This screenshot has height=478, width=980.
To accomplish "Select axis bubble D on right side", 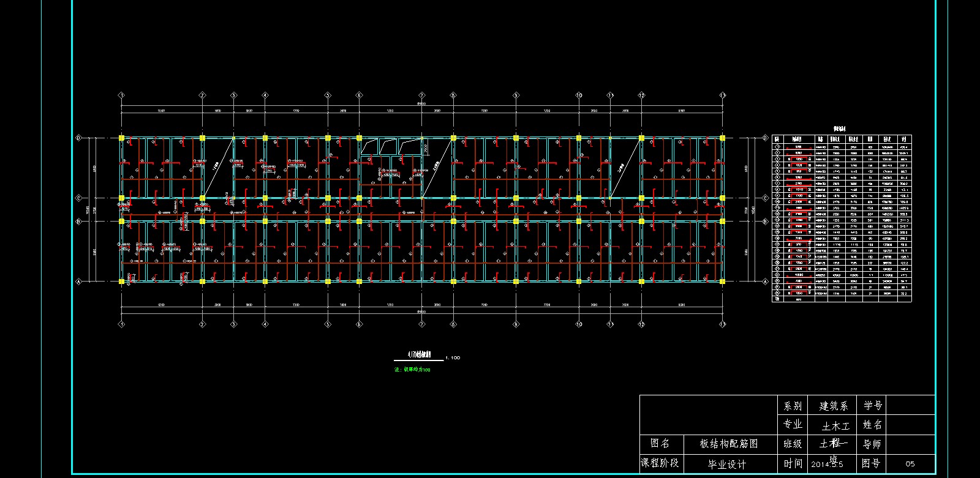I will pos(766,138).
